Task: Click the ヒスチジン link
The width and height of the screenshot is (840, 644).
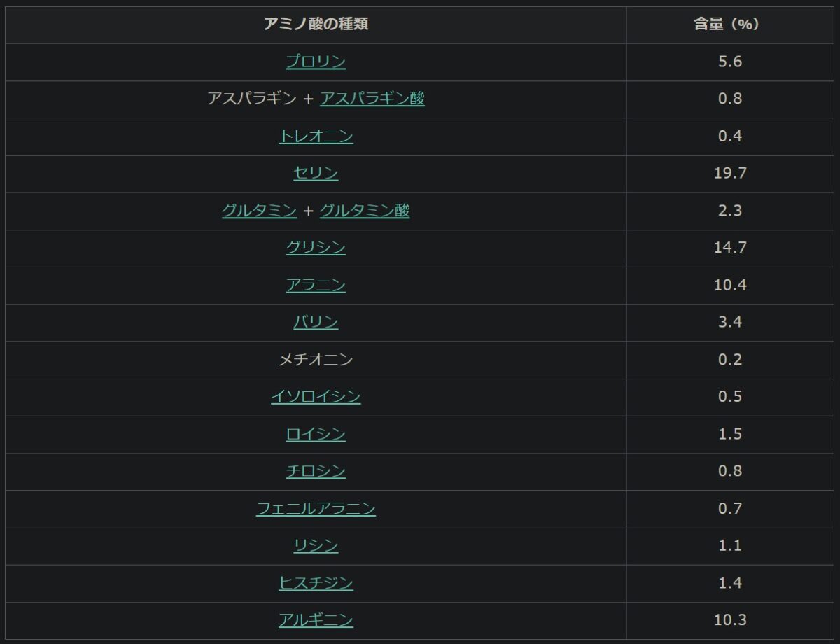Action: tap(316, 583)
